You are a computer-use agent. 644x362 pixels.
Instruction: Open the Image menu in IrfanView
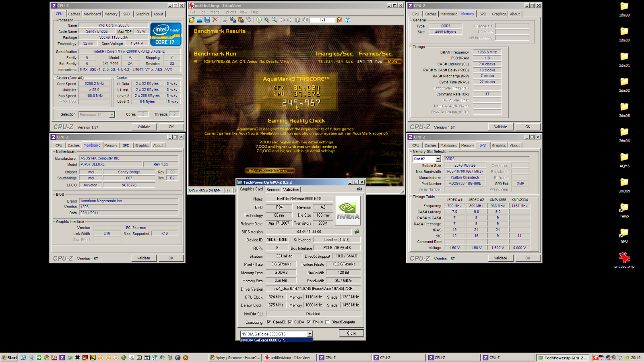215,12
